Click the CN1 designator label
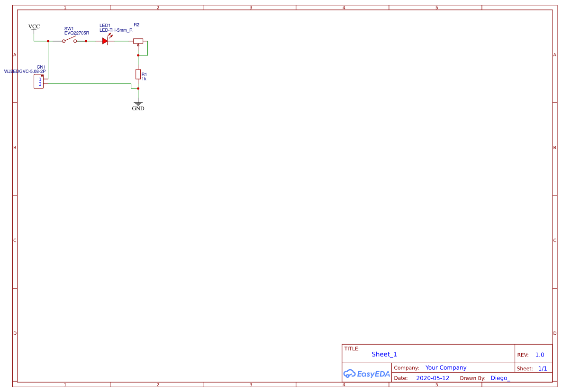Viewport: 562px width, 392px height. click(x=41, y=67)
